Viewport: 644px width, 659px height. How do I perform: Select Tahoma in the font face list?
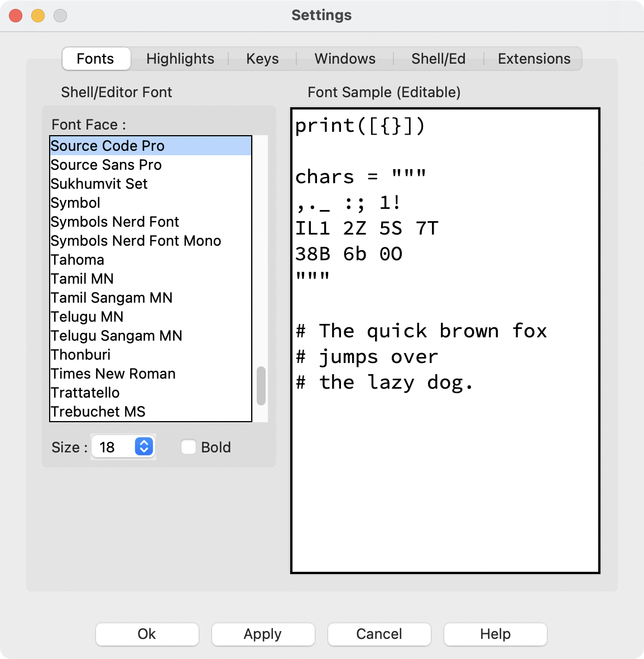[78, 260]
